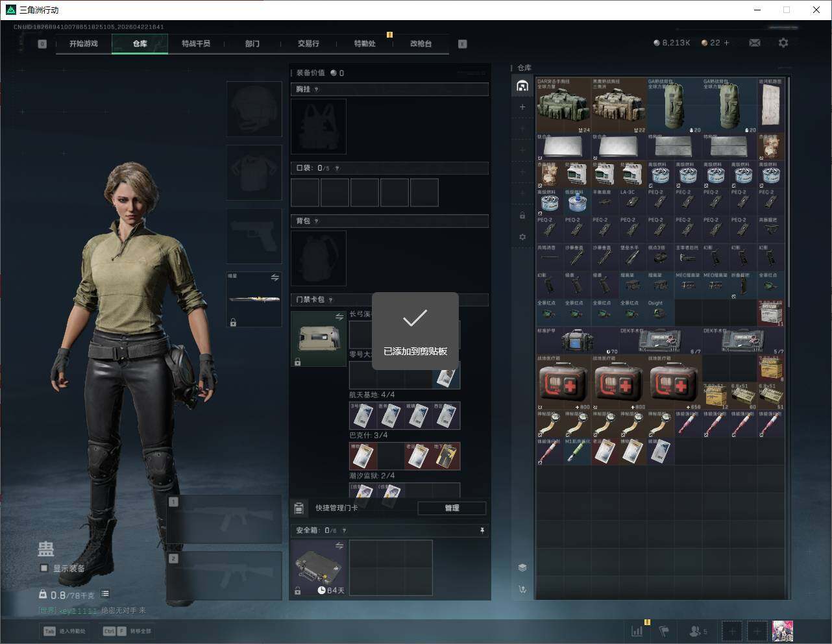
Task: Select the keycard case thumbnail
Action: pyautogui.click(x=319, y=339)
